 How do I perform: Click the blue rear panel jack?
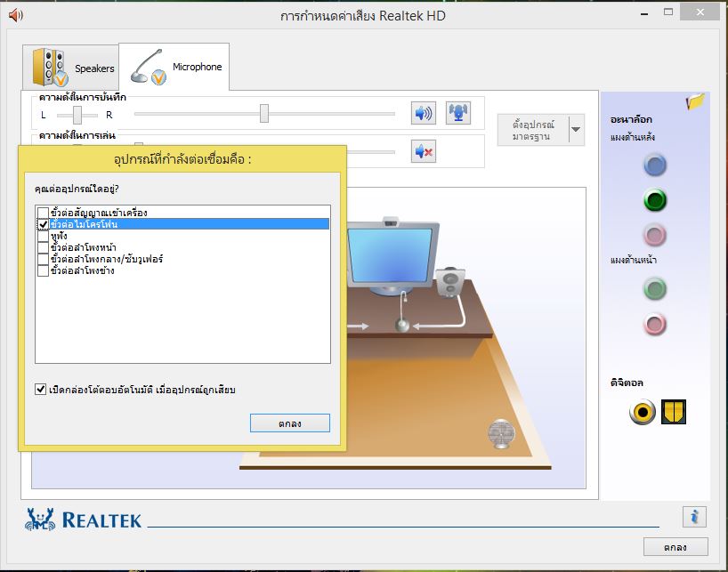tap(655, 165)
